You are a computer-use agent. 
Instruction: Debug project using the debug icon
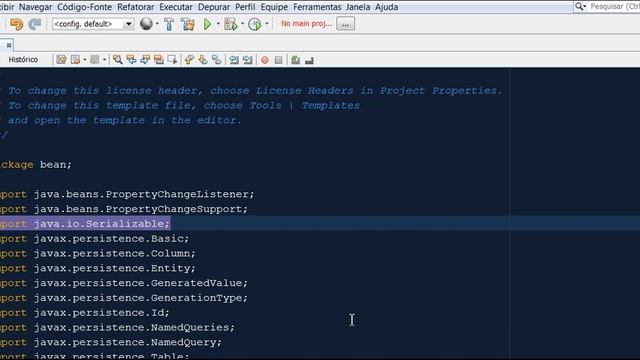click(x=231, y=24)
